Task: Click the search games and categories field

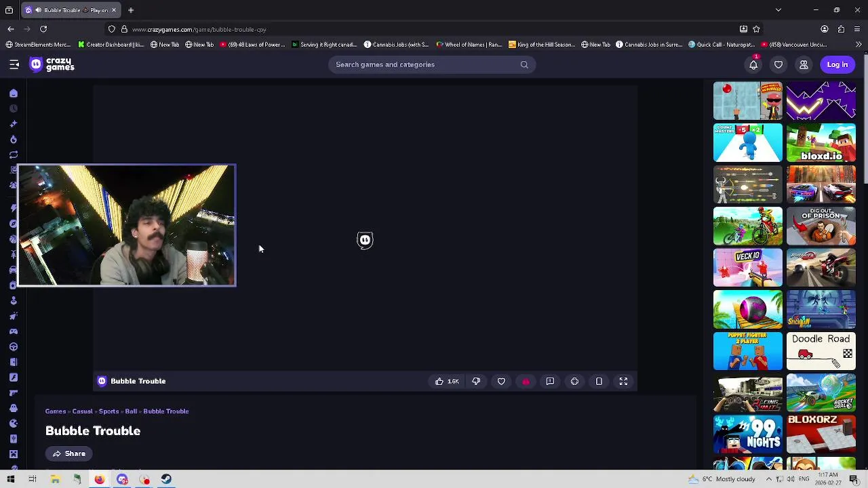Action: [x=432, y=64]
